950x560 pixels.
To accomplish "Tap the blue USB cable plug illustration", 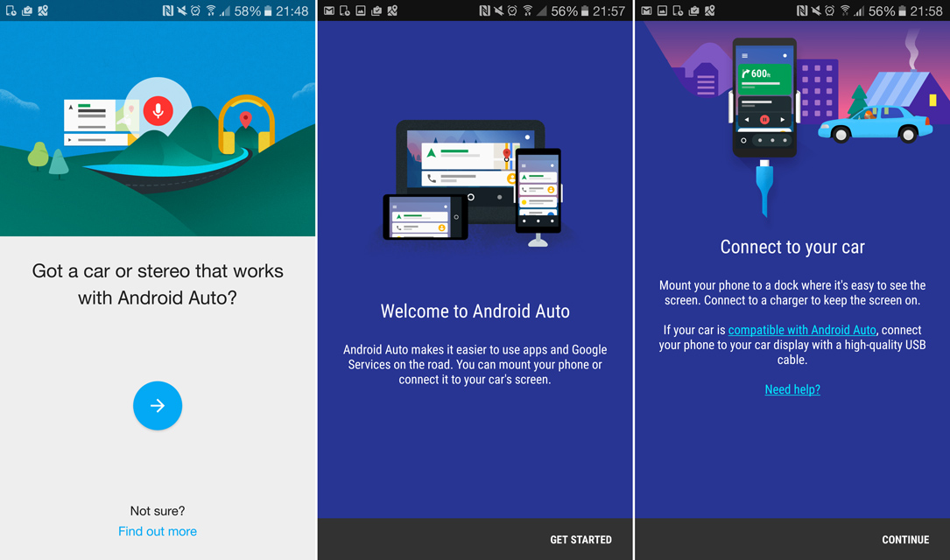I will pyautogui.click(x=764, y=188).
